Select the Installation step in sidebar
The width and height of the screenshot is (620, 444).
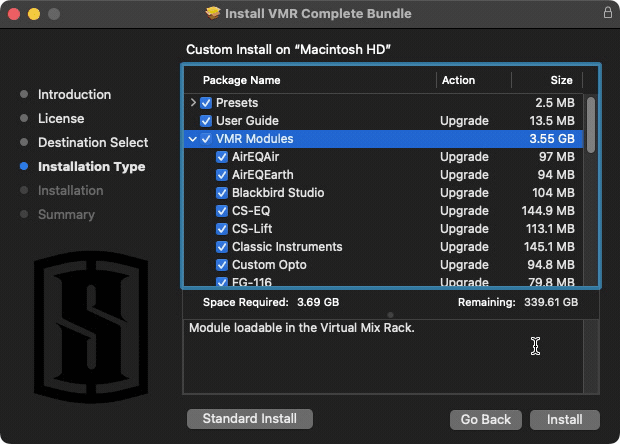point(70,191)
